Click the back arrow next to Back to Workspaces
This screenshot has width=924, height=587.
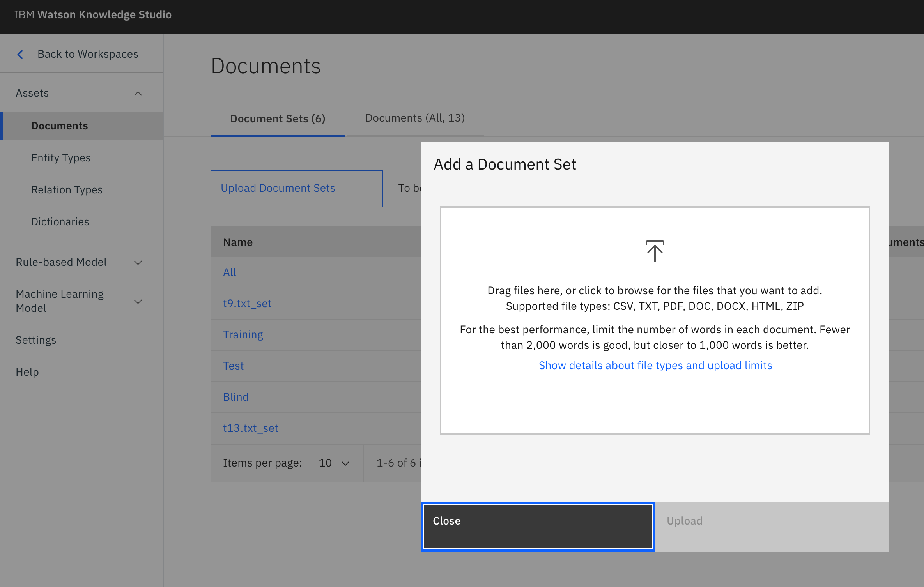point(21,54)
